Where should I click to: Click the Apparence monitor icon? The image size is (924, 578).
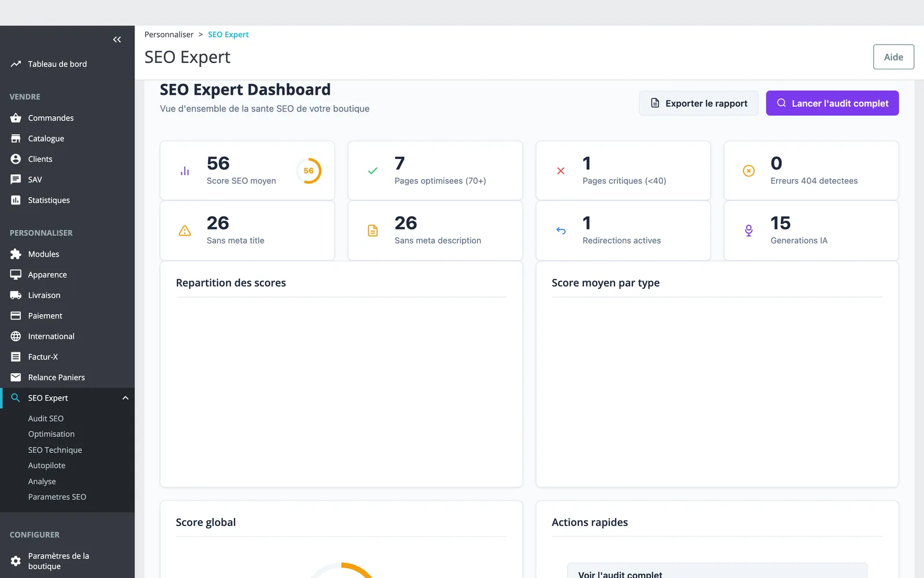[x=16, y=275]
